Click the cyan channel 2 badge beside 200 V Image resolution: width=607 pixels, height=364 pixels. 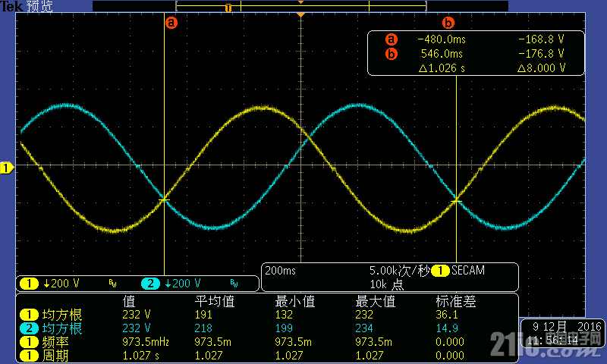click(x=150, y=284)
